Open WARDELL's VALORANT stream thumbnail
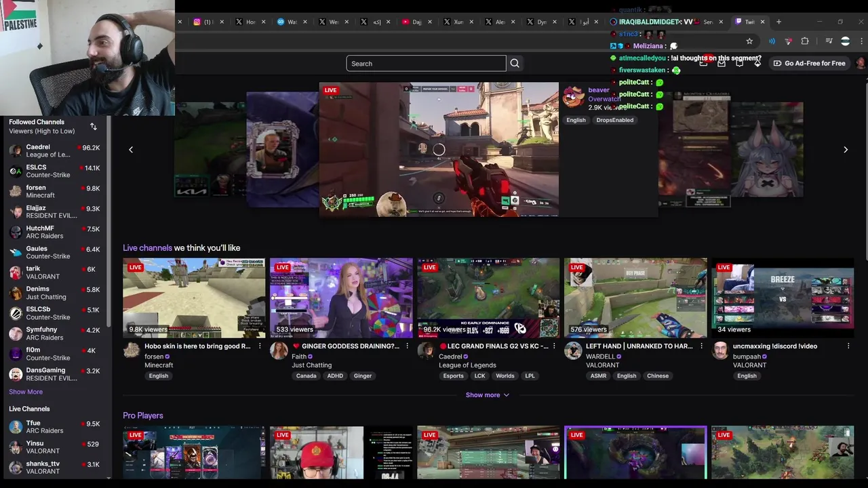Viewport: 868px width, 488px height. tap(635, 298)
